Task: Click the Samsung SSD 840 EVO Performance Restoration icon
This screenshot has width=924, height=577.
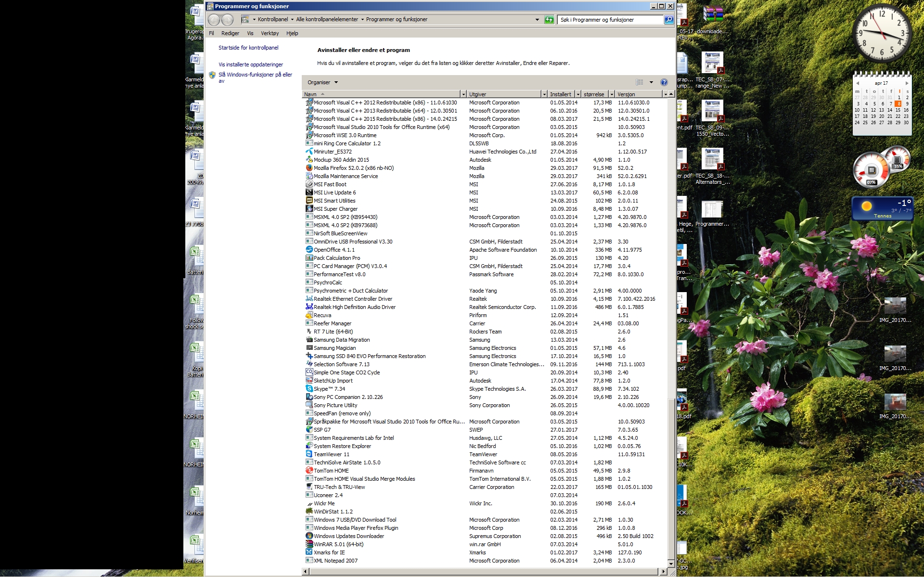Action: pos(309,356)
